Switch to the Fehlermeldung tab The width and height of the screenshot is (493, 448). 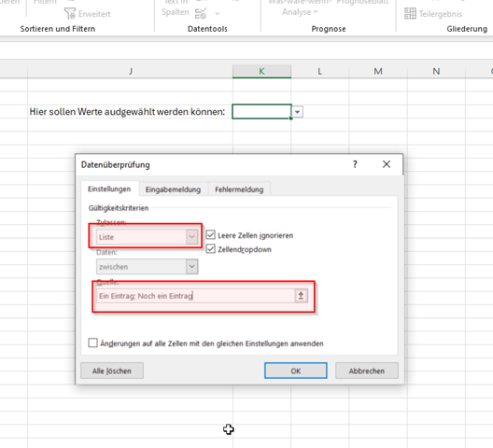(239, 189)
